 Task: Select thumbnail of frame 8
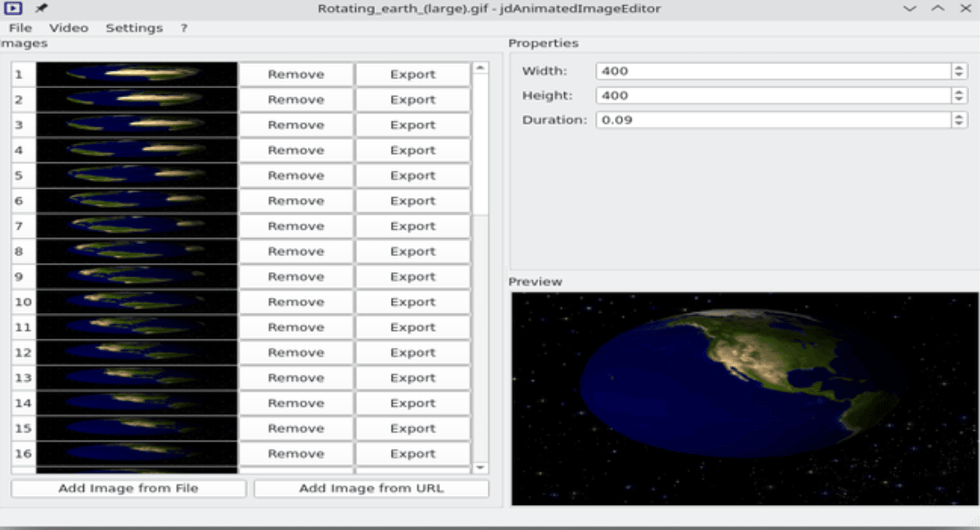pos(136,251)
